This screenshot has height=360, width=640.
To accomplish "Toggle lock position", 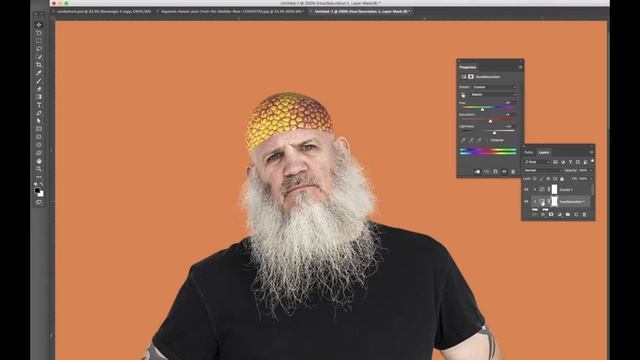I will (548, 179).
